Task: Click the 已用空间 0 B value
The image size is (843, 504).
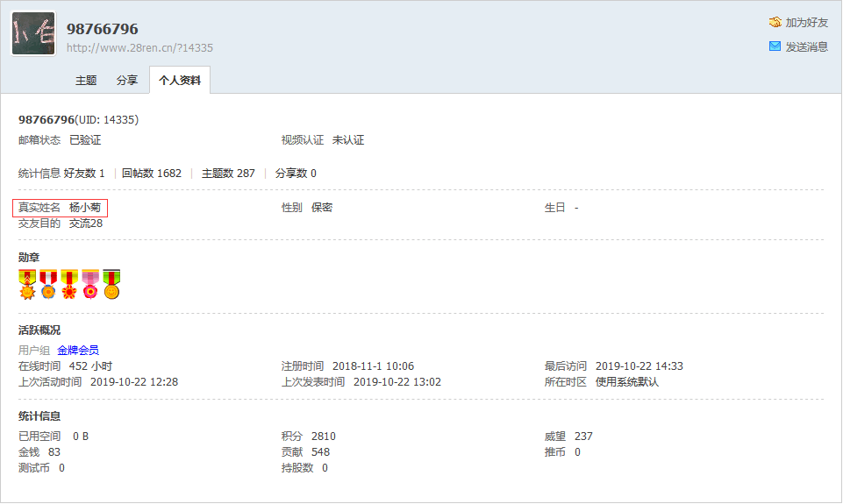Action: pos(81,437)
